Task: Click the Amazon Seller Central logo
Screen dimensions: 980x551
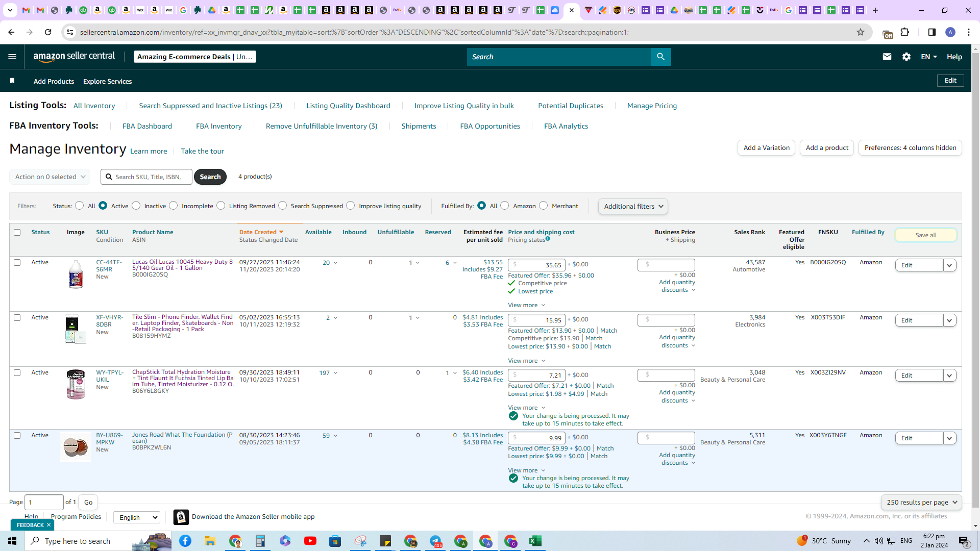Action: click(74, 57)
